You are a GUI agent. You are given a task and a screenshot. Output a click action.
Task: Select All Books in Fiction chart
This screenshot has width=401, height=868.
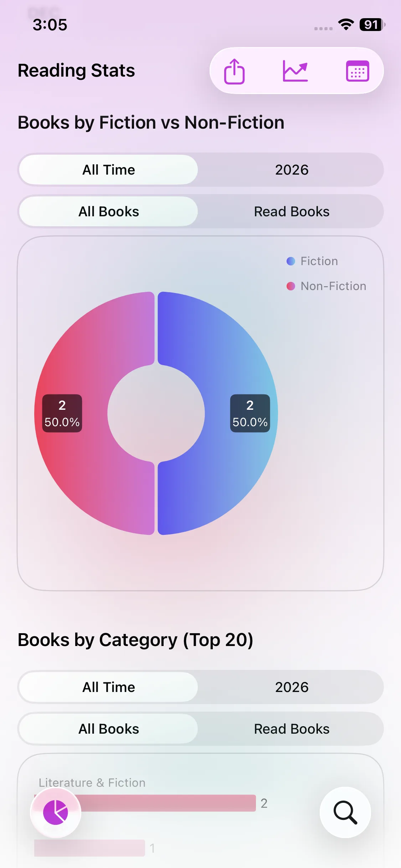109,212
